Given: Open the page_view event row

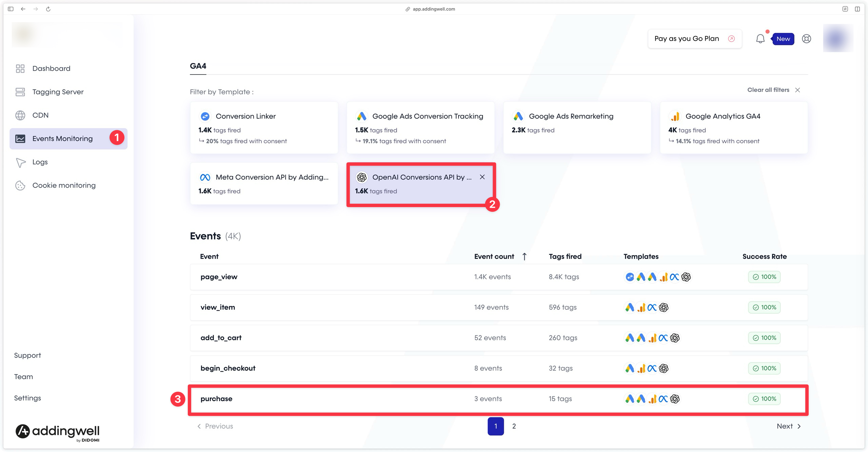Looking at the screenshot, I should [x=499, y=277].
